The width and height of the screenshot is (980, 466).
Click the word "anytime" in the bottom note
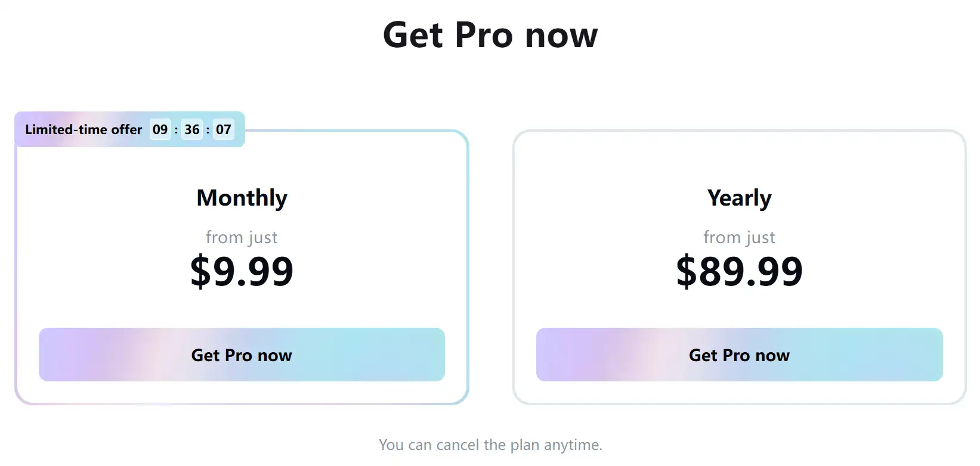click(571, 445)
